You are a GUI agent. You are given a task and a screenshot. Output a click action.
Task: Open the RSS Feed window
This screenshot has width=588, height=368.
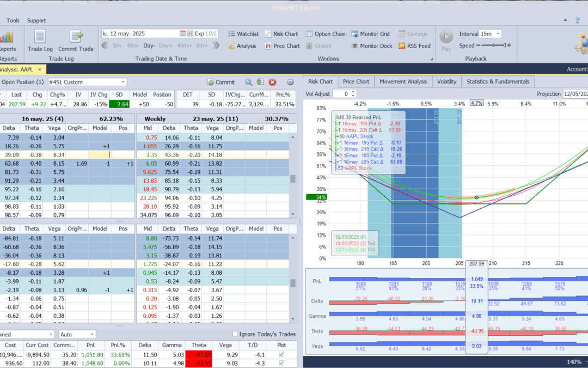[414, 46]
